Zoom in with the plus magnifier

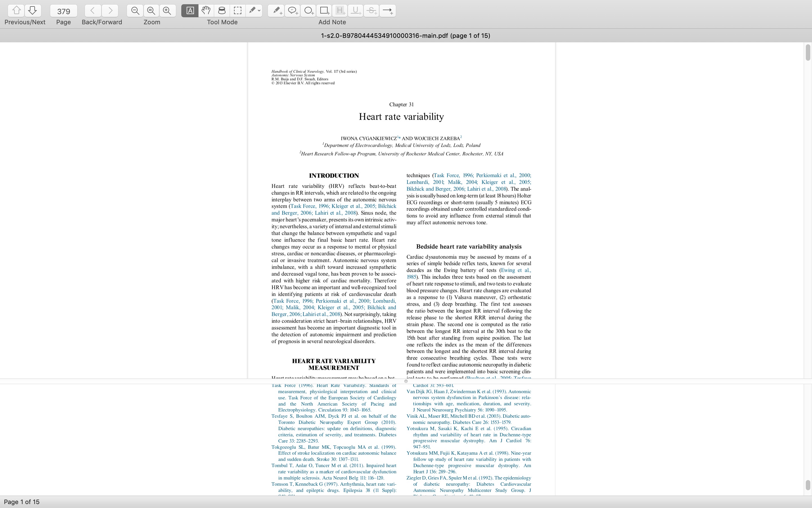[x=167, y=11]
